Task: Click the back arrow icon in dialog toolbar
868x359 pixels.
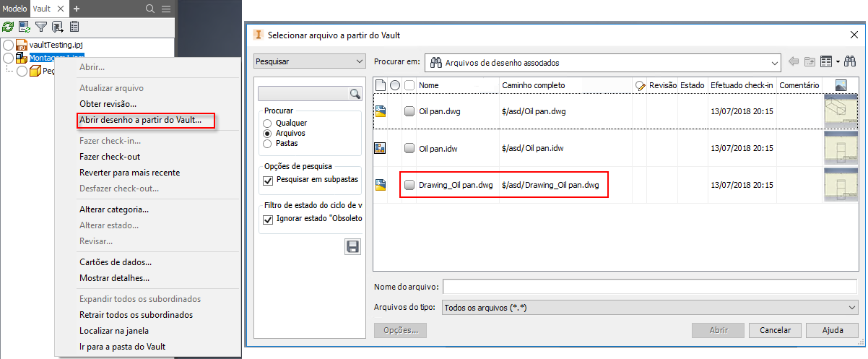Action: point(794,62)
